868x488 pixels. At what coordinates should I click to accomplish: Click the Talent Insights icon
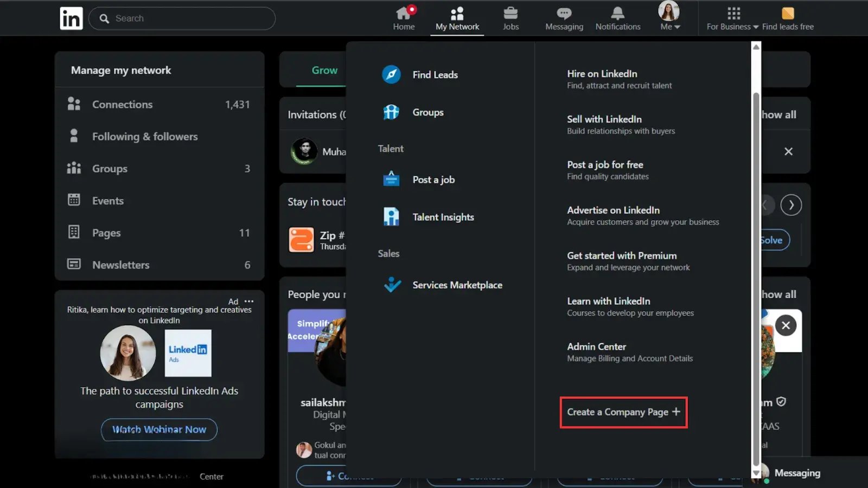[391, 217]
